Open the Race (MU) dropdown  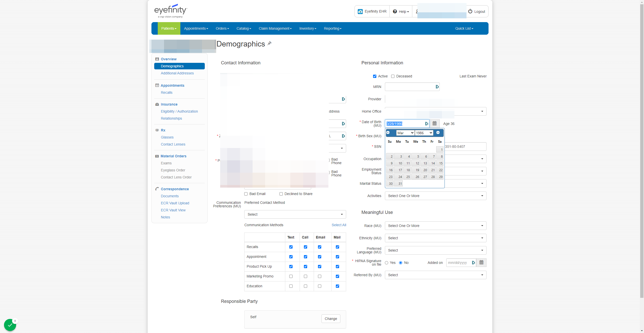(435, 226)
